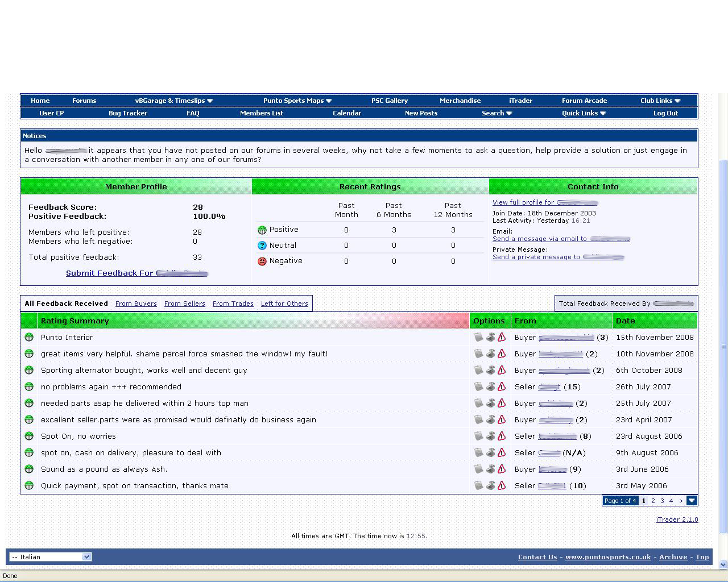Click the red Negative face icon
Image resolution: width=728 pixels, height=582 pixels.
pyautogui.click(x=262, y=261)
